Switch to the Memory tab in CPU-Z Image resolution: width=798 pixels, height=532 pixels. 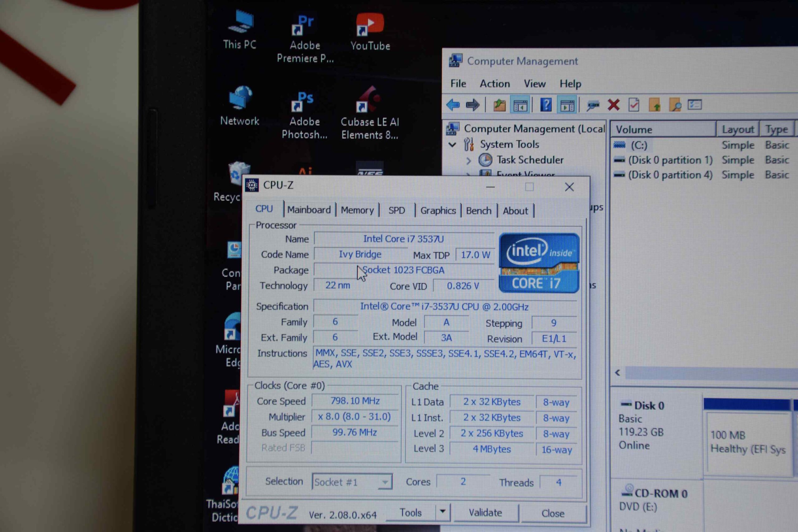pyautogui.click(x=357, y=210)
